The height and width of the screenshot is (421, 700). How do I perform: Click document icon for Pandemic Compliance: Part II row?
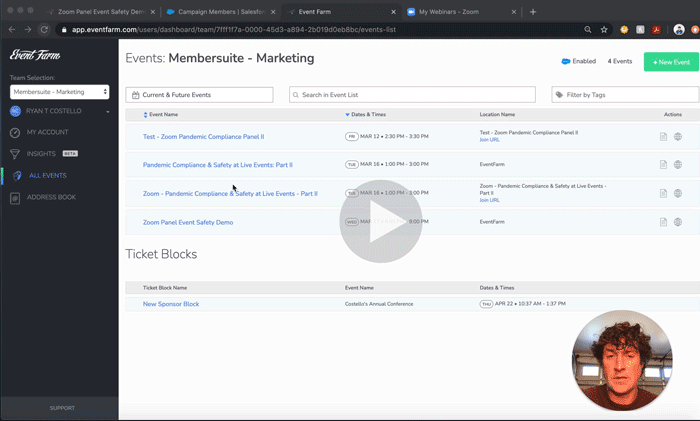(663, 165)
